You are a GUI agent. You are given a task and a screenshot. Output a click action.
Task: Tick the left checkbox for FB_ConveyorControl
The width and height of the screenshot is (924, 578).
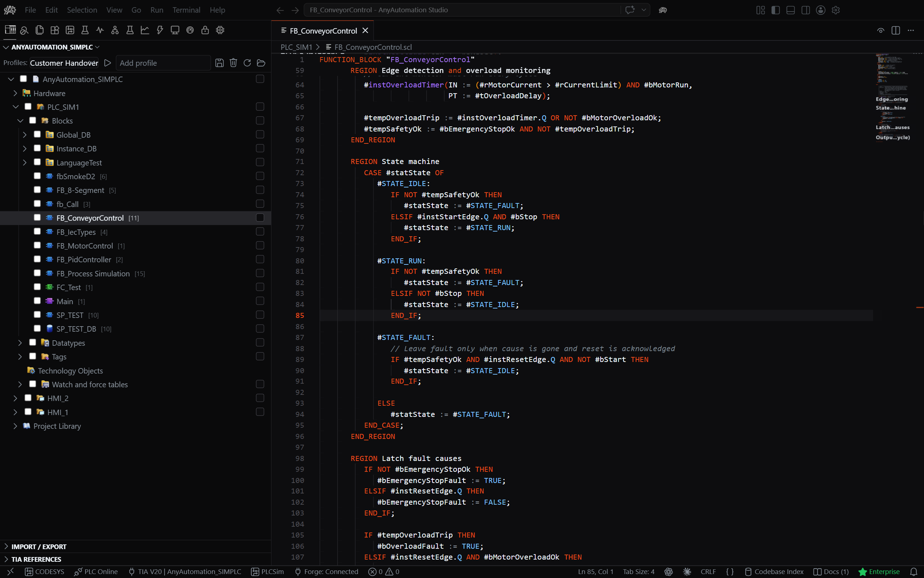click(37, 217)
